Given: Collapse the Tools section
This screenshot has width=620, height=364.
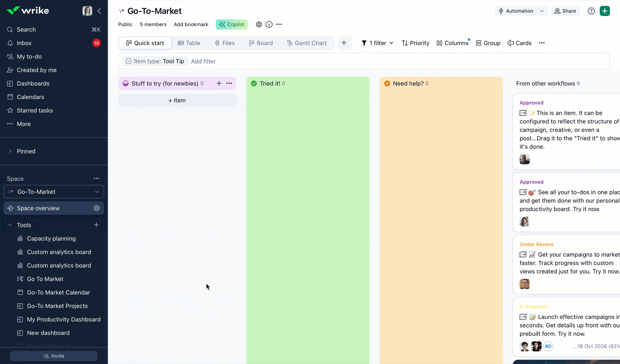Looking at the screenshot, I should point(9,225).
